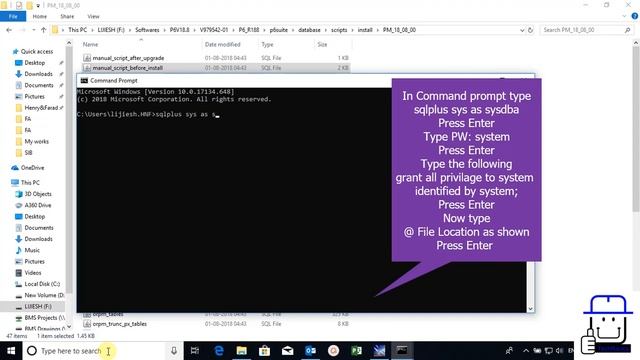Open New Volume (D:) in sidebar
The height and width of the screenshot is (360, 640).
pos(44,295)
